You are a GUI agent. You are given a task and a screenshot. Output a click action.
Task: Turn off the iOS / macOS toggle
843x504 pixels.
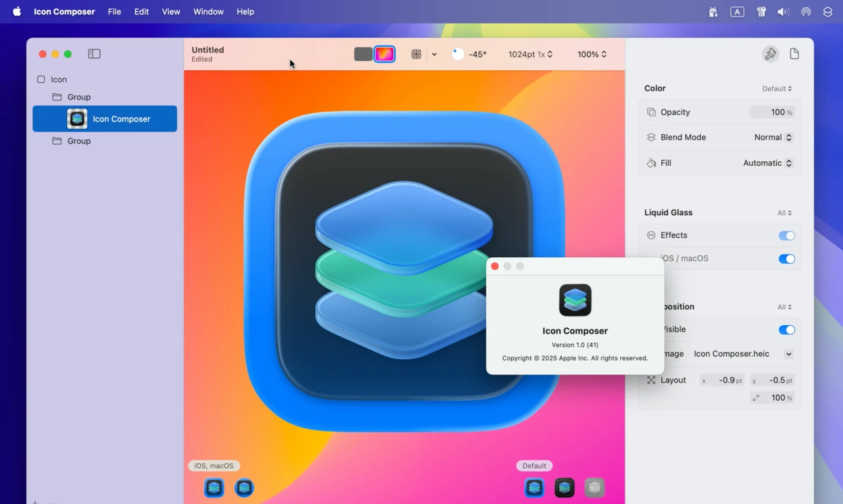point(786,259)
